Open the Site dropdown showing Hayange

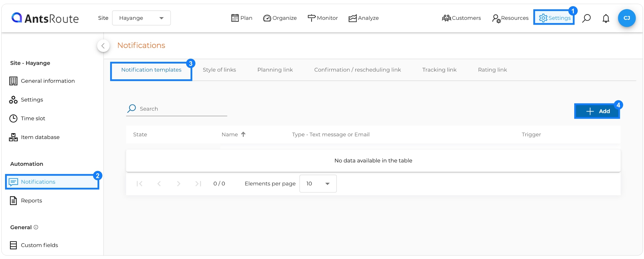pyautogui.click(x=141, y=18)
